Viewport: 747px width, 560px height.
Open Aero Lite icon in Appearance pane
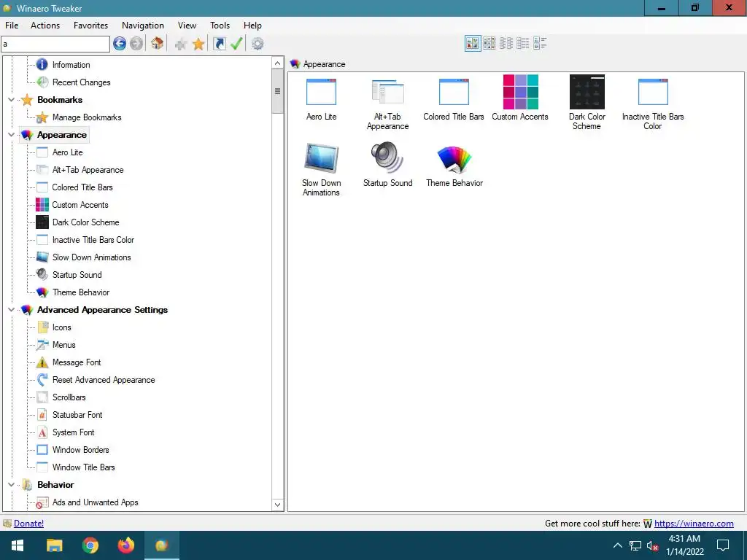(x=322, y=92)
